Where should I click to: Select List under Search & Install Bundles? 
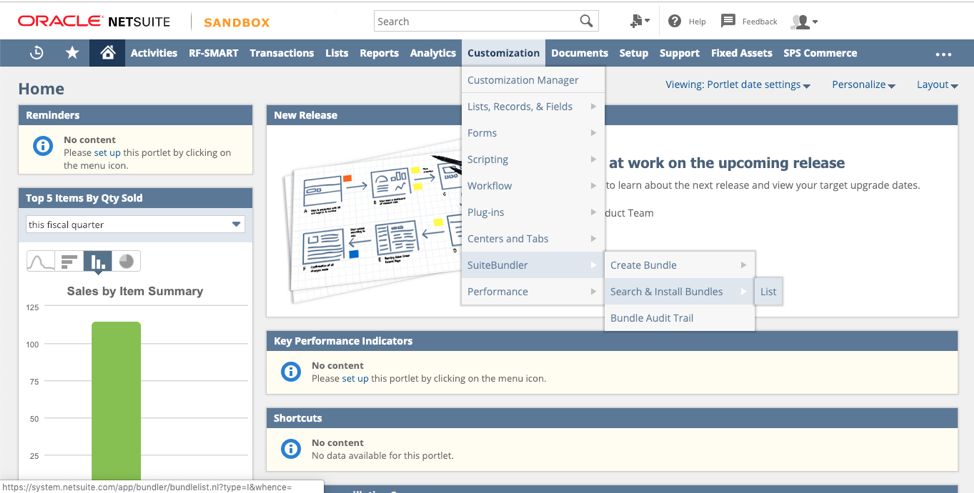768,292
